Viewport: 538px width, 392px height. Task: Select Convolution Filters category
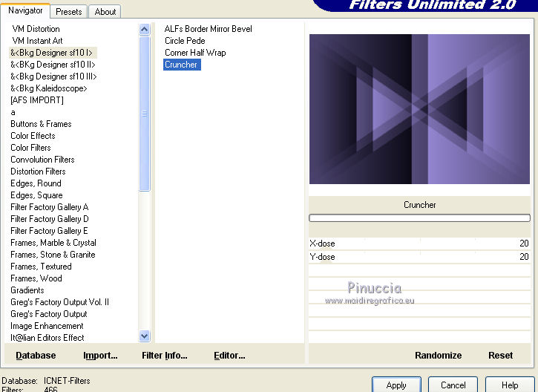42,160
